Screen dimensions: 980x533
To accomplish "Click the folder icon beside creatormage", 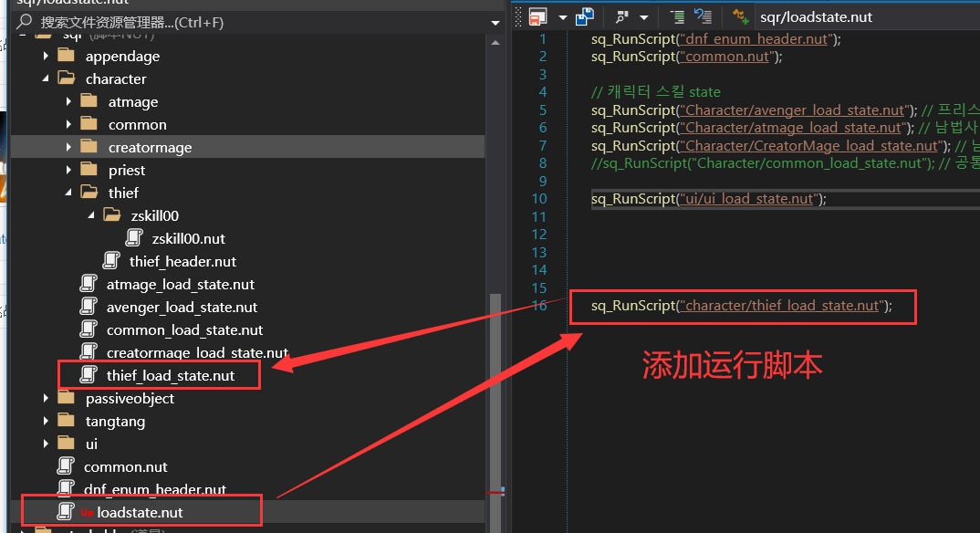I will [x=89, y=147].
